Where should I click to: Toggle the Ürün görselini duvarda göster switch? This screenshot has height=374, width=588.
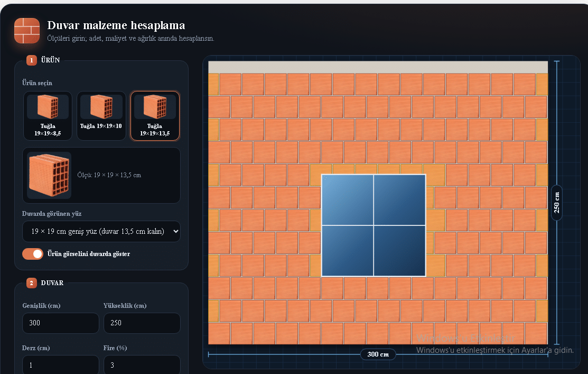(x=33, y=254)
